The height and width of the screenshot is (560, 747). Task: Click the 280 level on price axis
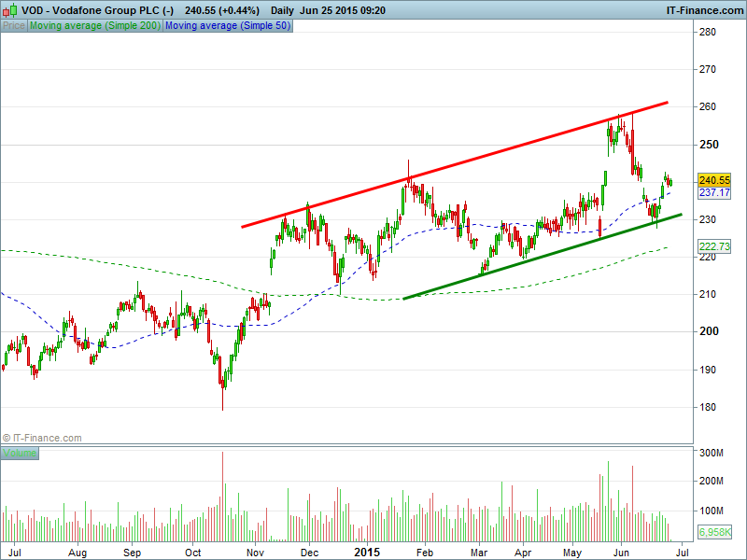point(707,32)
